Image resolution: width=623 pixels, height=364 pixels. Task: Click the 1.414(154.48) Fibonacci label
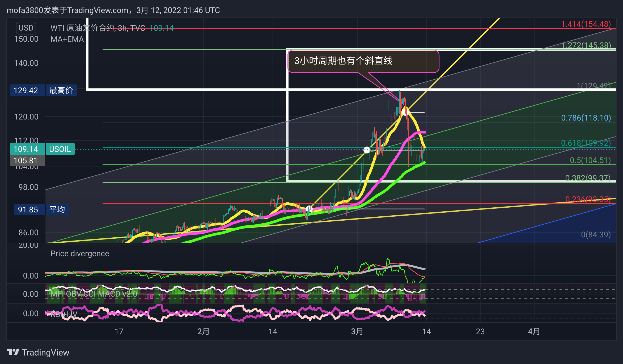coord(586,24)
